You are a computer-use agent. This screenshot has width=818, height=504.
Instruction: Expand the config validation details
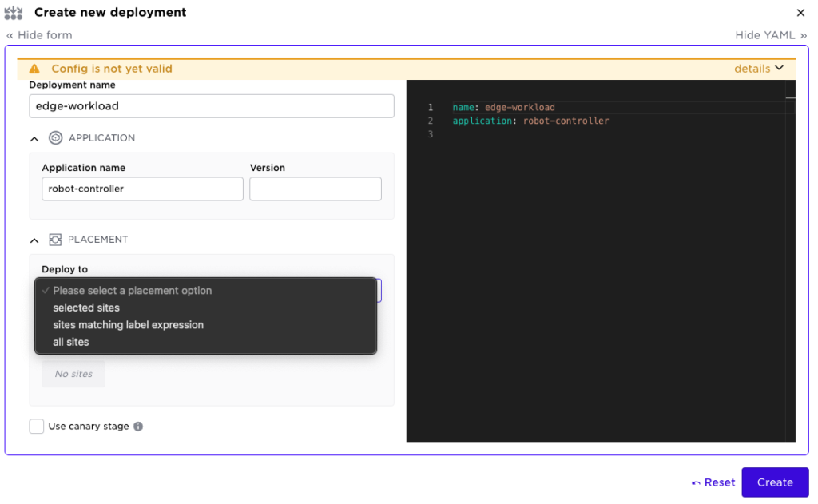(759, 69)
